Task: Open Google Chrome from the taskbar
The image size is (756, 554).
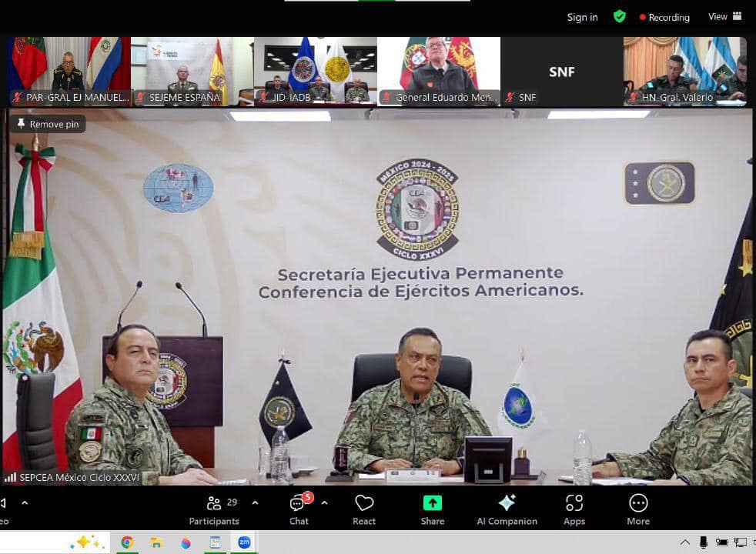Action: [127, 542]
